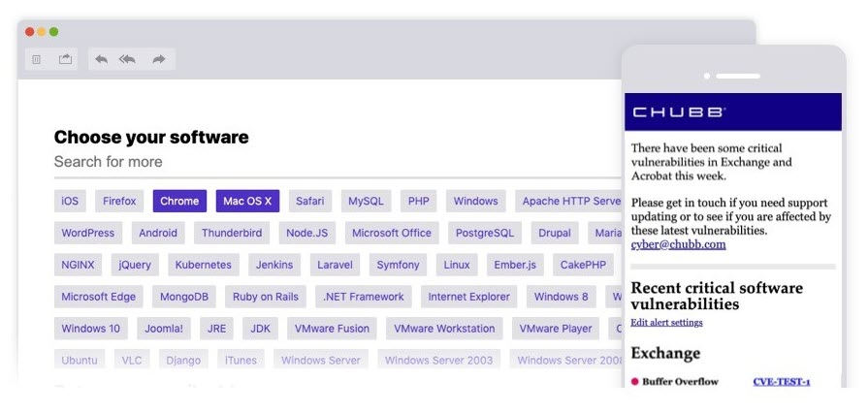Click the move-to-folder share icon
This screenshot has height=412, width=868.
pyautogui.click(x=65, y=59)
